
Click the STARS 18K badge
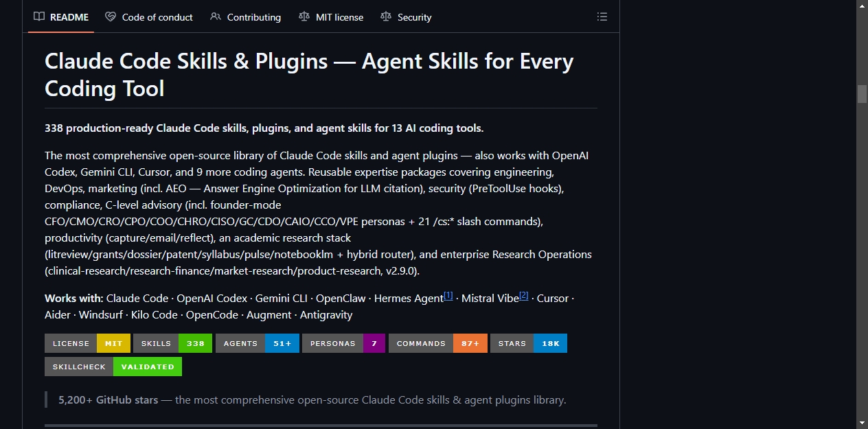coord(529,343)
